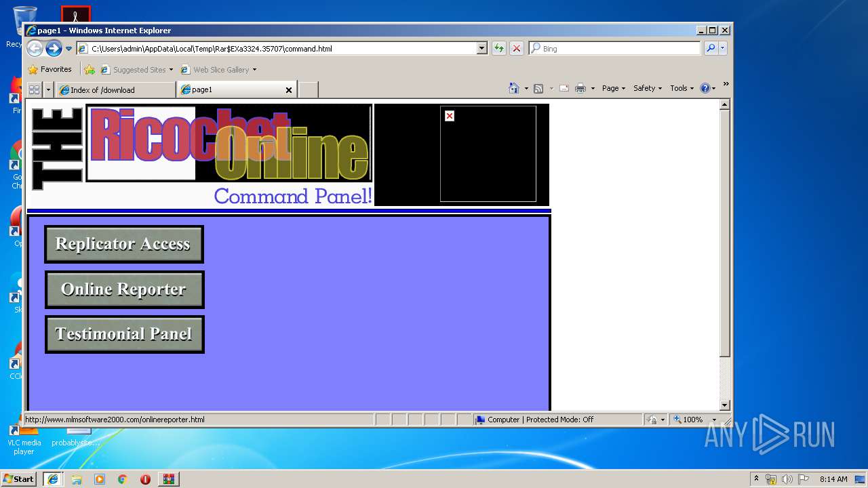868x488 pixels.
Task: Open the Safety menu
Action: coord(648,88)
